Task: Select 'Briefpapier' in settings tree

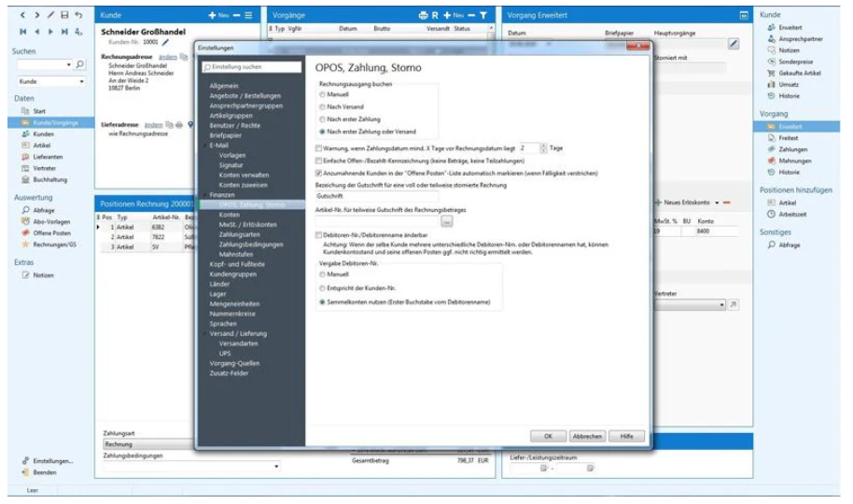Action: 226,133
